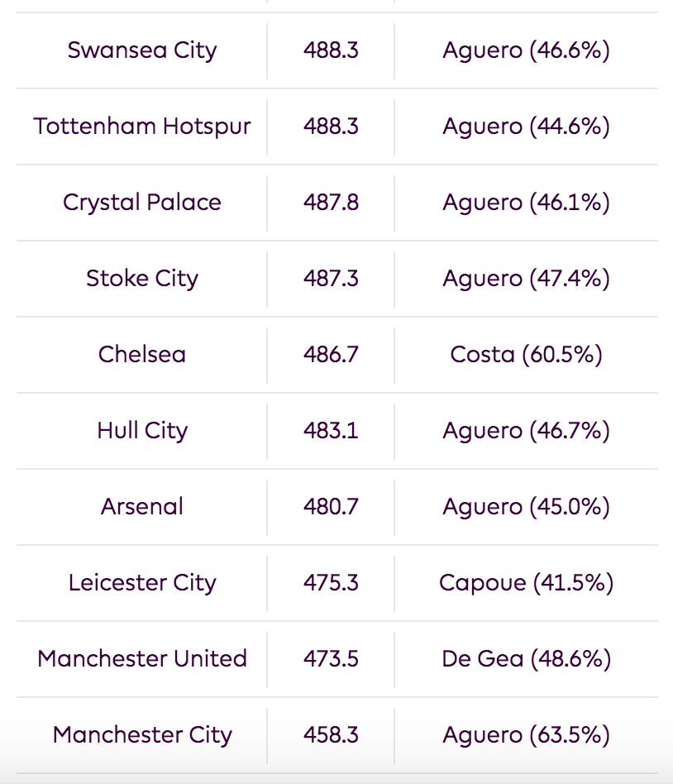Select the Aguero (47.4%) cell
Image resolution: width=673 pixels, height=784 pixels.
(x=526, y=279)
